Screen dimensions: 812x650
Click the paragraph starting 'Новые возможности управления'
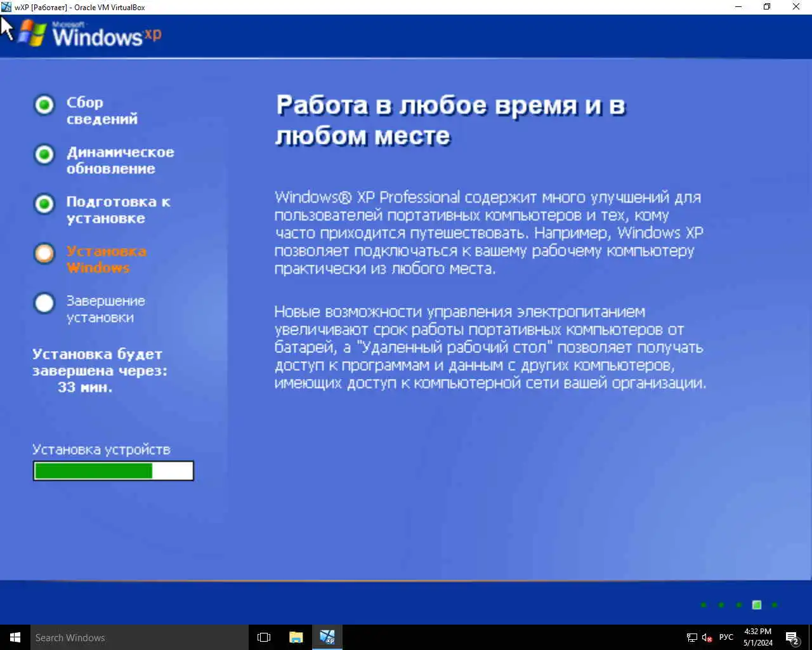(490, 347)
